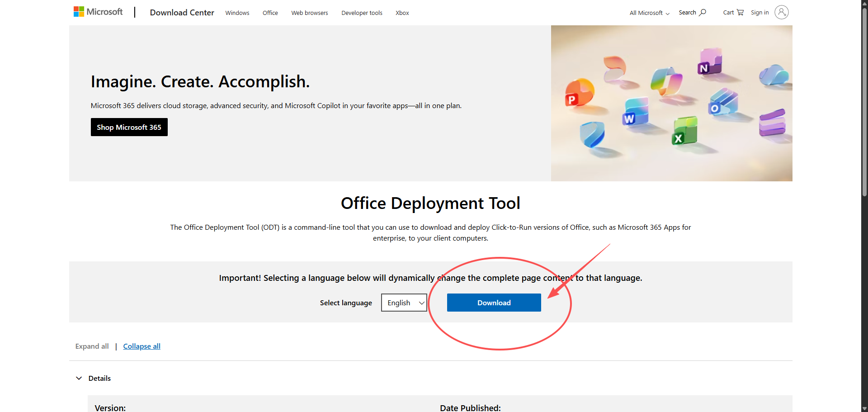This screenshot has height=412, width=868.
Task: Click the Microsoft logo
Action: point(98,12)
